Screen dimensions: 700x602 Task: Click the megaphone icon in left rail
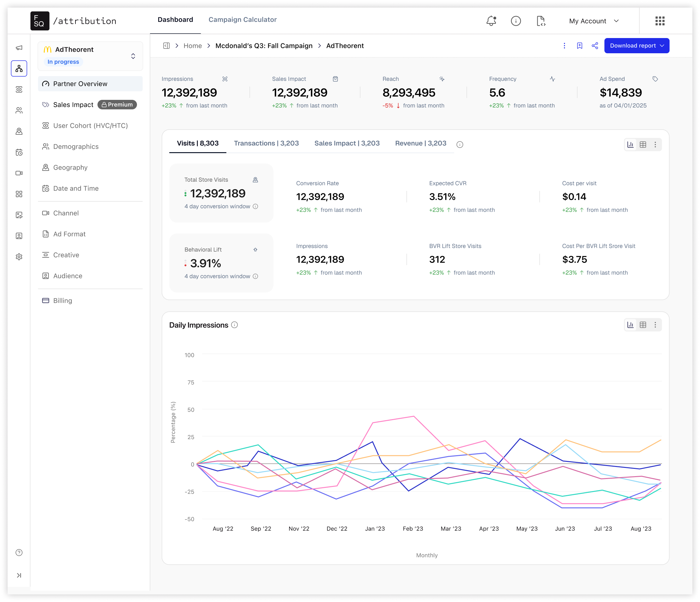coord(19,48)
